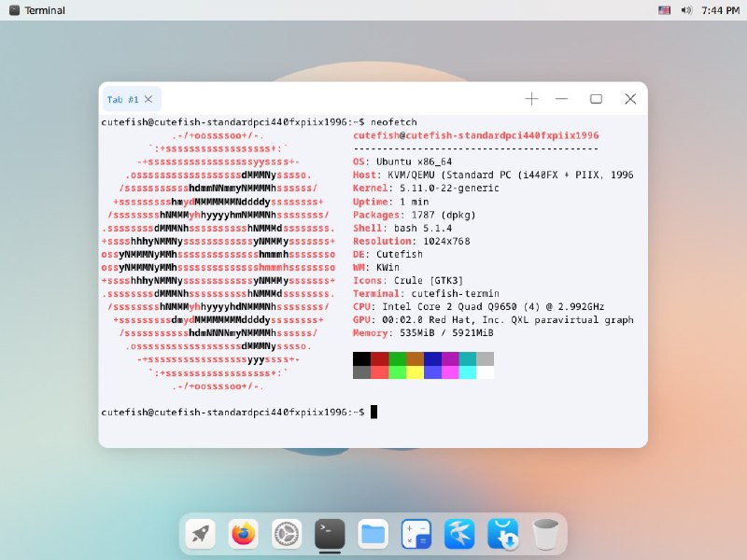Maximize the terminal window
This screenshot has height=560, width=747.
tap(596, 99)
